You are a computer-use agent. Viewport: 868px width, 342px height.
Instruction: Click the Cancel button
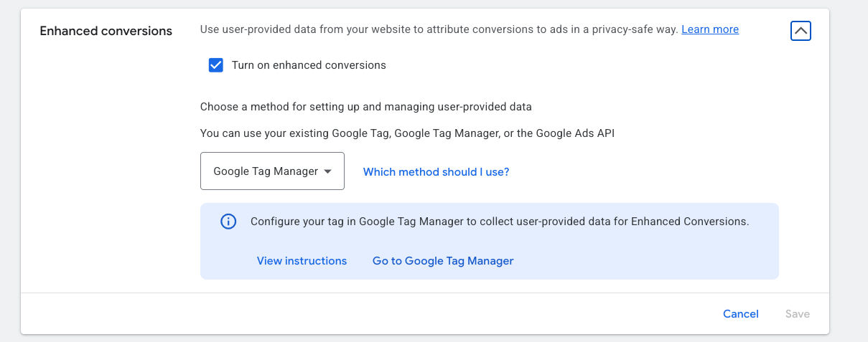[x=741, y=314]
